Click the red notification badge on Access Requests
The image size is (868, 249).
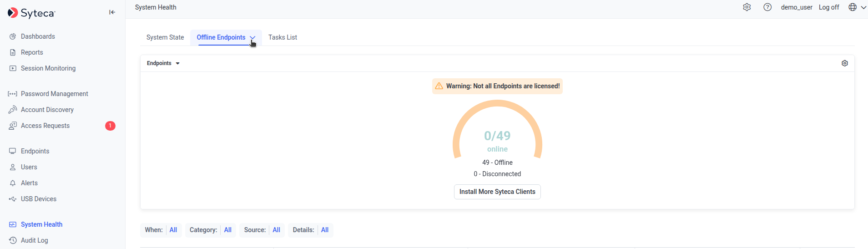point(110,126)
